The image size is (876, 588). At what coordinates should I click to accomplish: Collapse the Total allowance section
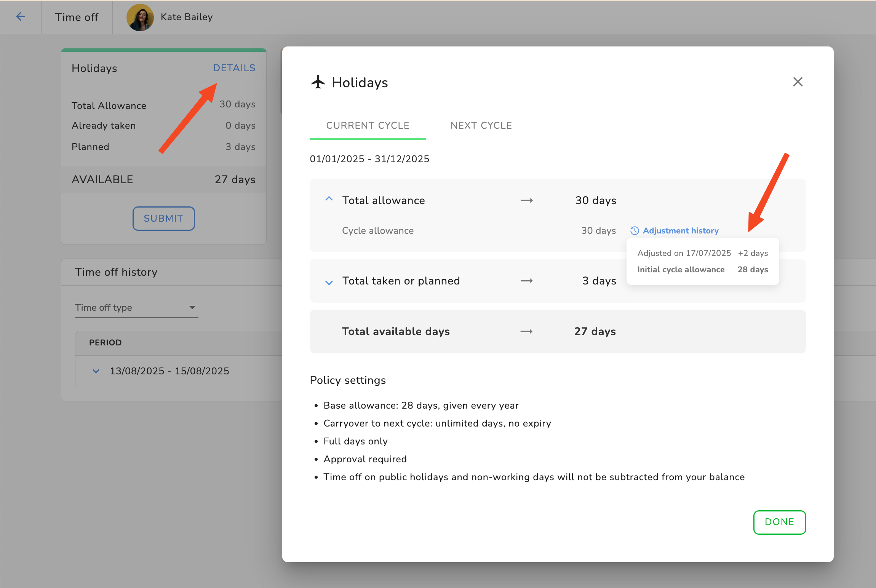(329, 199)
